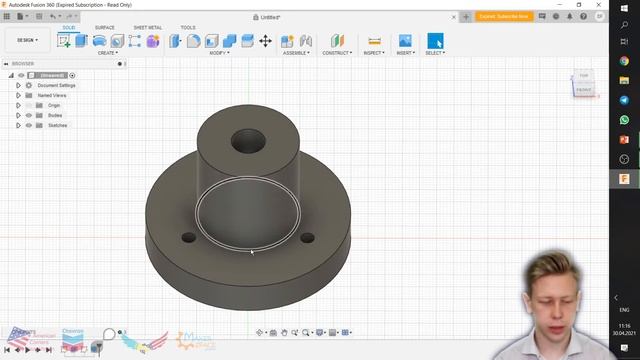This screenshot has width=640, height=360.
Task: Open the ASSEMBLE dropdown menu
Action: pos(296,53)
